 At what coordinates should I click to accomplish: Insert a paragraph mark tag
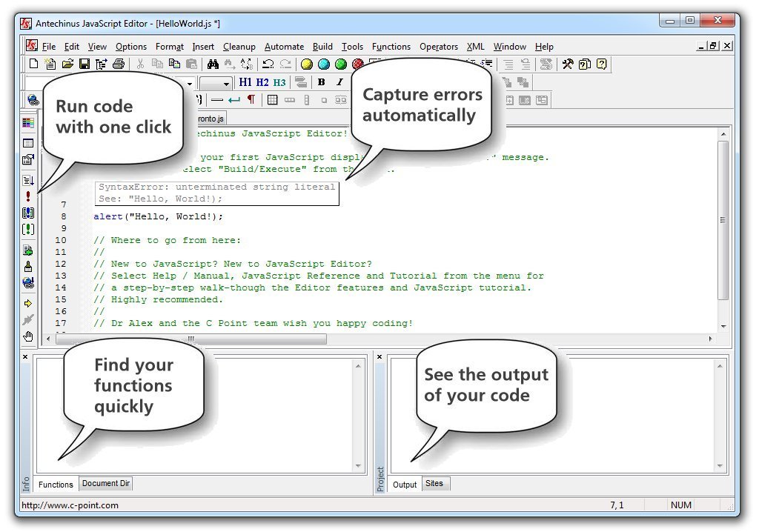251,100
